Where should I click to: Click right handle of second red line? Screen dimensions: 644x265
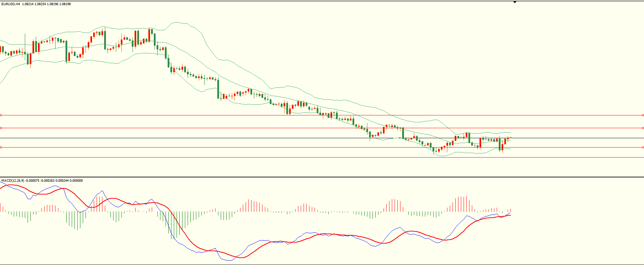tap(643, 128)
